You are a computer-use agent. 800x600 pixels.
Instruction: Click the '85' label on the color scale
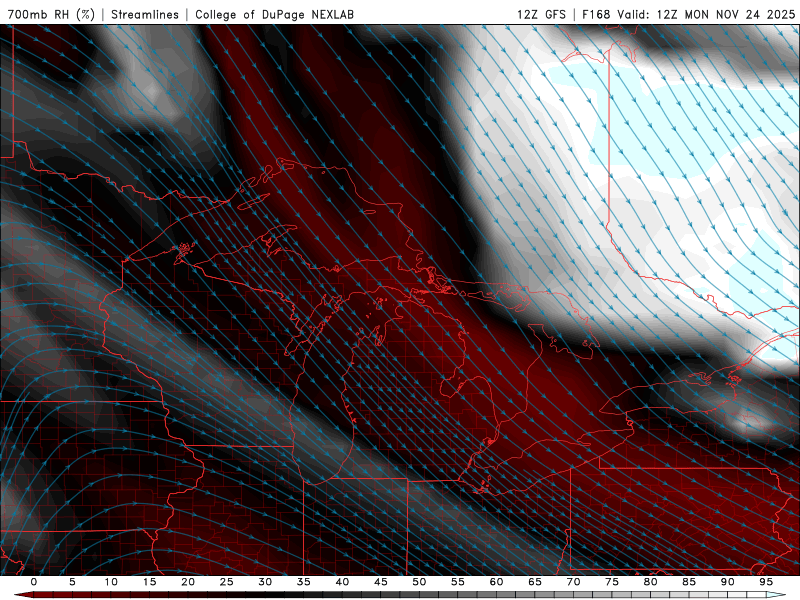(689, 582)
